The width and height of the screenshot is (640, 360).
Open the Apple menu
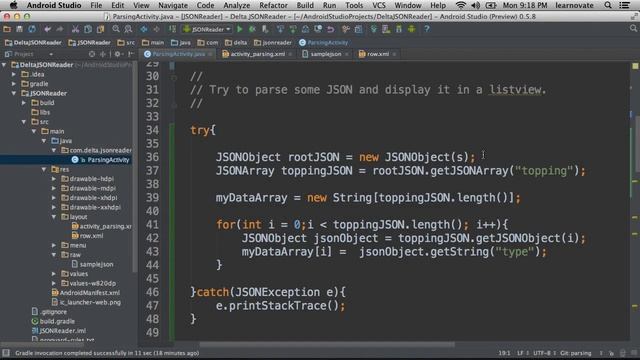(x=13, y=5)
